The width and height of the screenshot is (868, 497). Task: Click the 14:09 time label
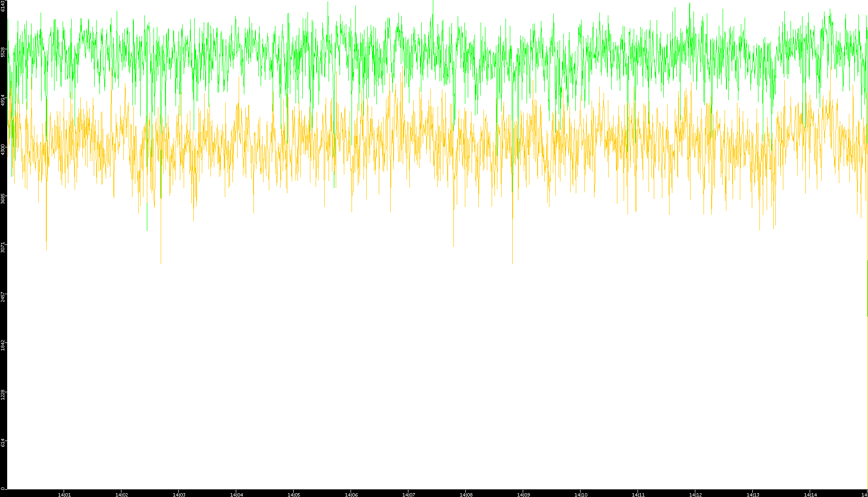coord(523,495)
